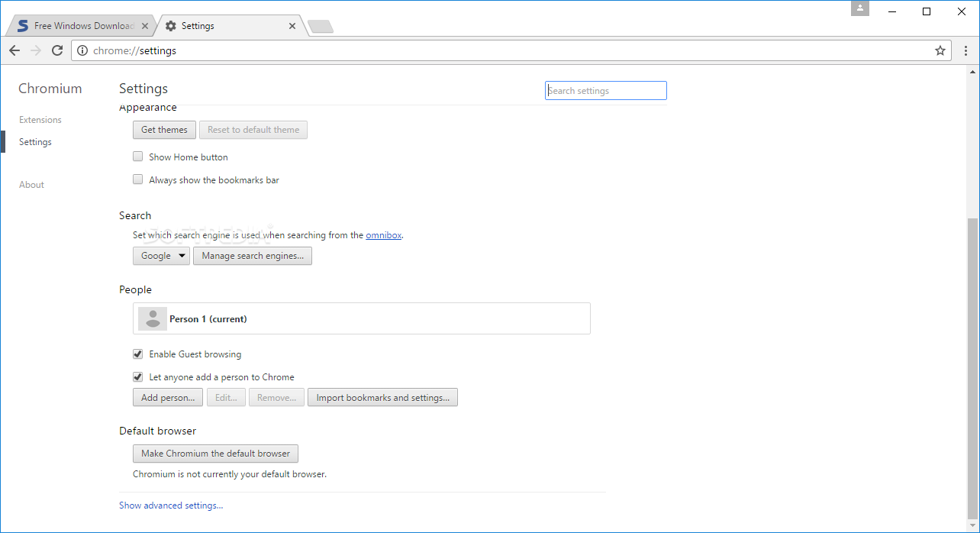
Task: Click the Get themes button
Action: [164, 130]
